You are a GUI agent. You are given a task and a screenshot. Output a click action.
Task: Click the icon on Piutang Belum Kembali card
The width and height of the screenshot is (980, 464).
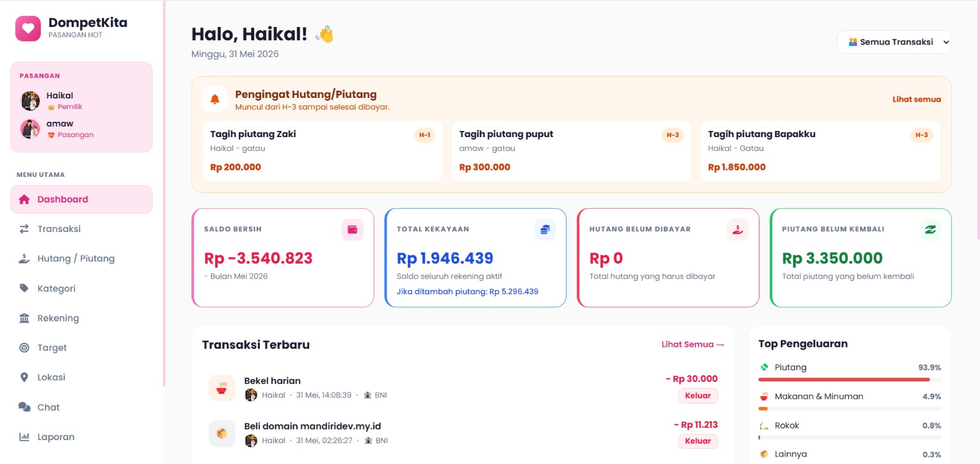(x=930, y=230)
